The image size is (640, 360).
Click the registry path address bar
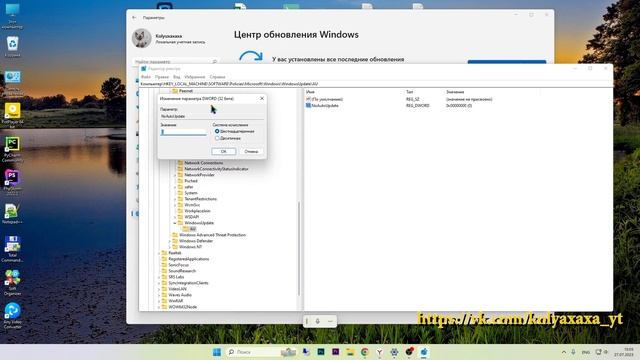(x=376, y=84)
